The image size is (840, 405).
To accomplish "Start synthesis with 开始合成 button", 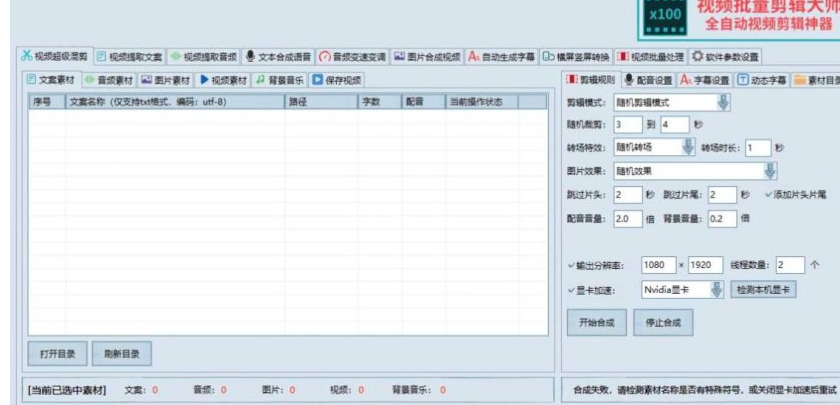I will tap(596, 322).
